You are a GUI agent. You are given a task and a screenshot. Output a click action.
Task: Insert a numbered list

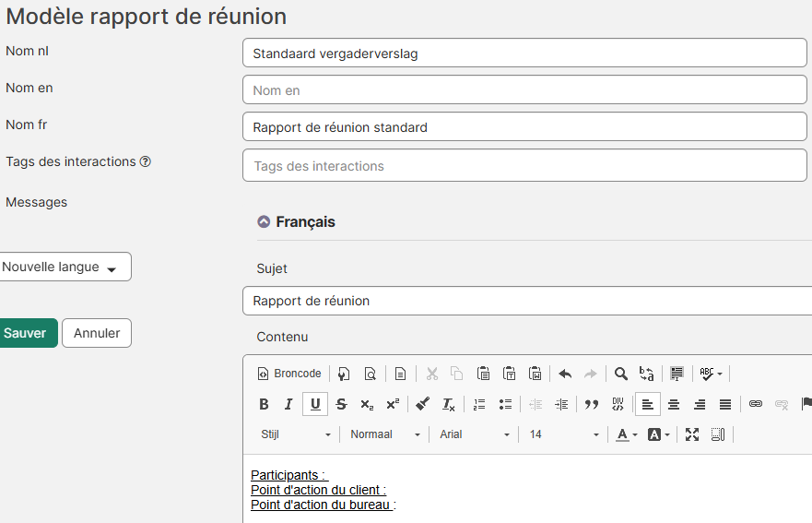pos(479,404)
